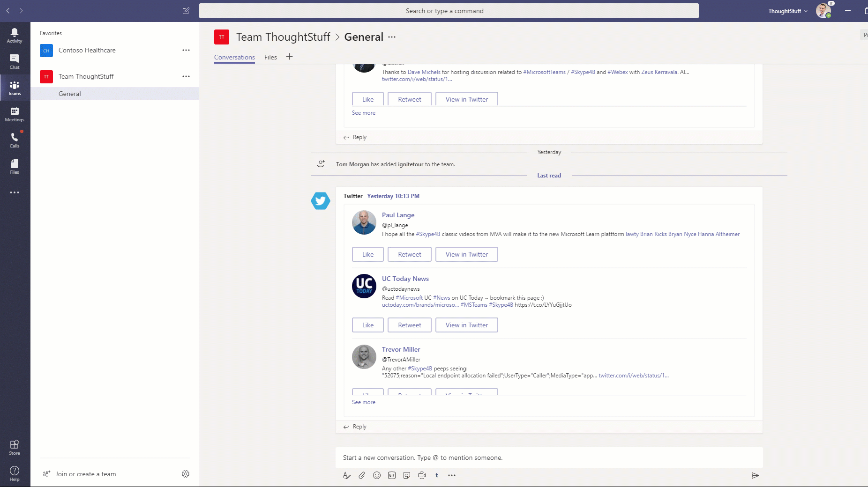Open the Help icon
The image size is (868, 487).
15,473
